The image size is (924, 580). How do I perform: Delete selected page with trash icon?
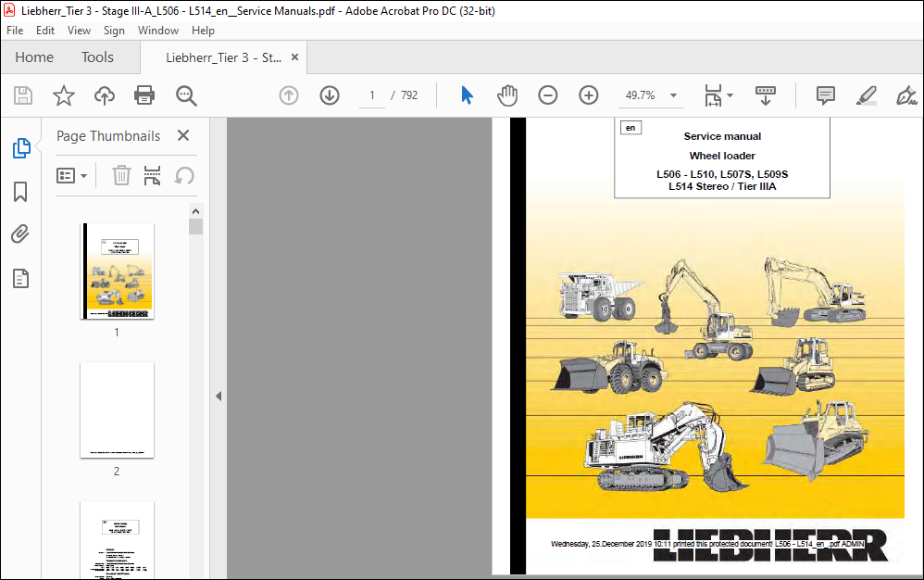point(121,176)
